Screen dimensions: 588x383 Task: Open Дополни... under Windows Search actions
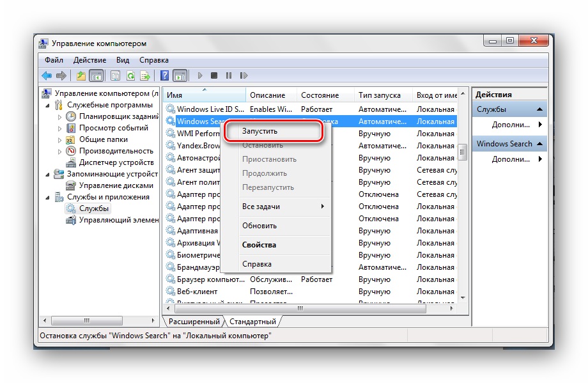coord(511,159)
